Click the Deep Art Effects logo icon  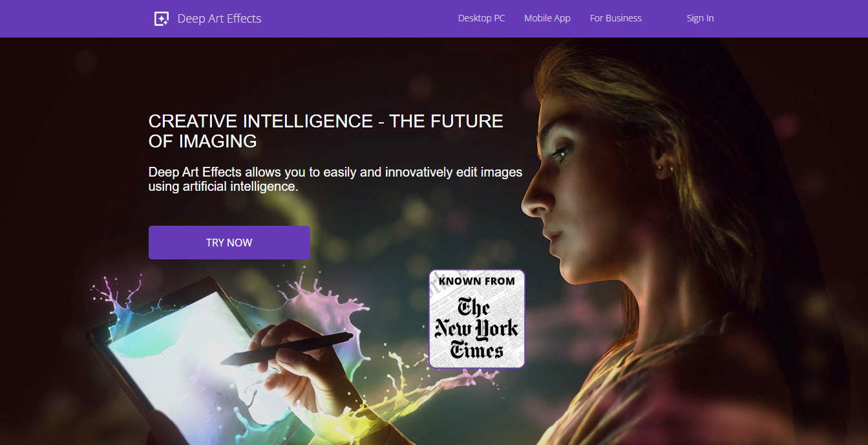[162, 19]
